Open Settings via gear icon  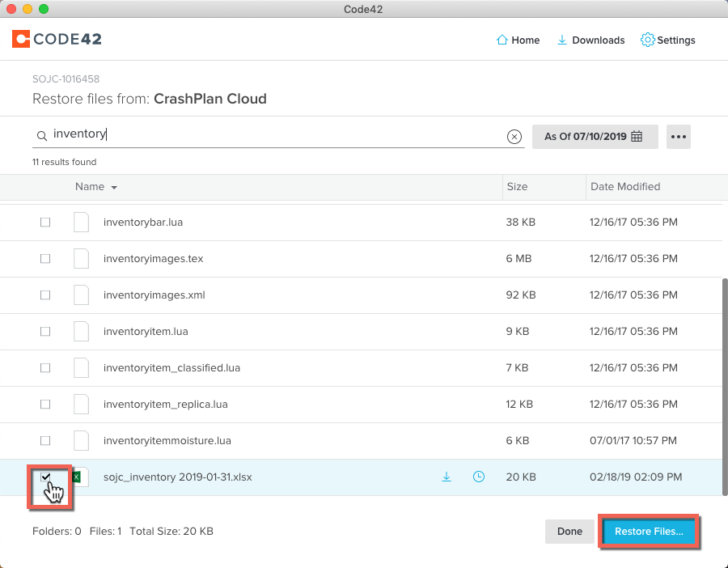tap(647, 40)
